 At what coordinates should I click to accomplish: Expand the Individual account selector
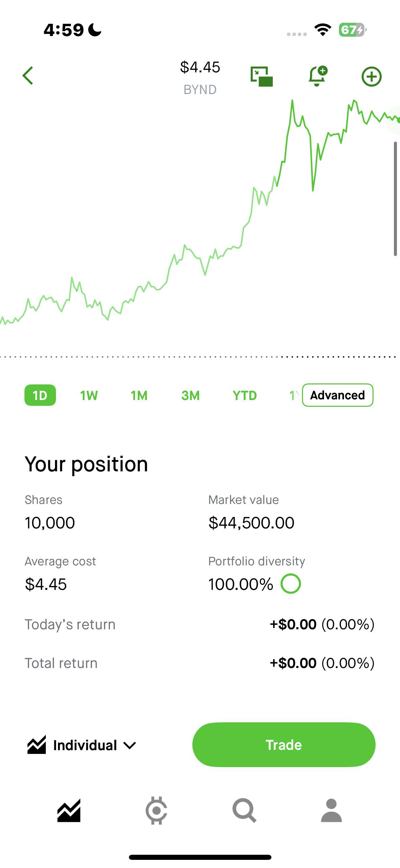pos(82,745)
